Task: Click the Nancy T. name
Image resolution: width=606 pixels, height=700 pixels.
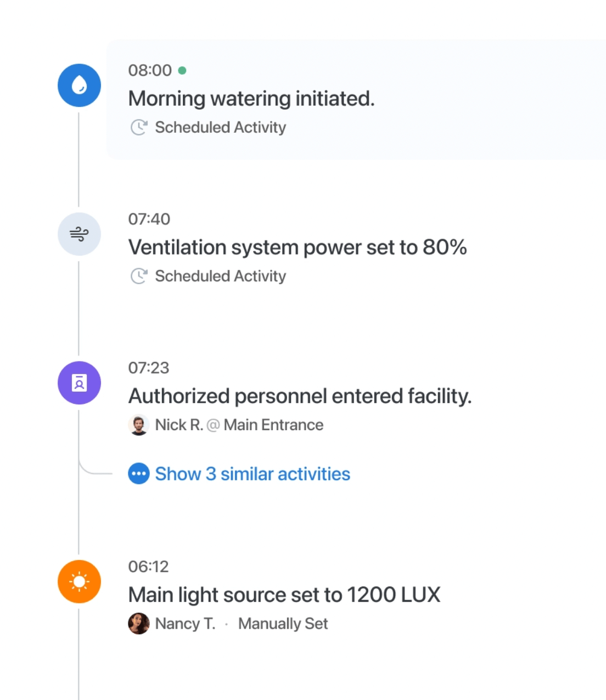Action: (185, 624)
